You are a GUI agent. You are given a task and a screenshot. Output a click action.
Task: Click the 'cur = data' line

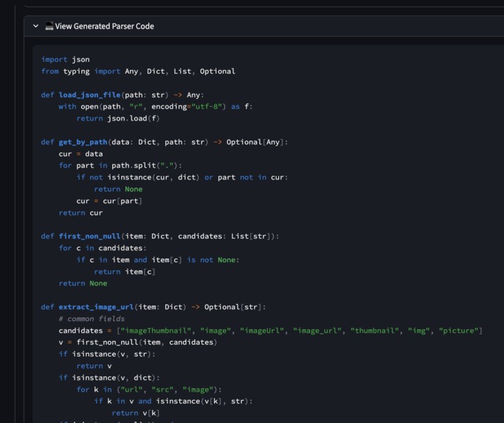pyautogui.click(x=80, y=154)
